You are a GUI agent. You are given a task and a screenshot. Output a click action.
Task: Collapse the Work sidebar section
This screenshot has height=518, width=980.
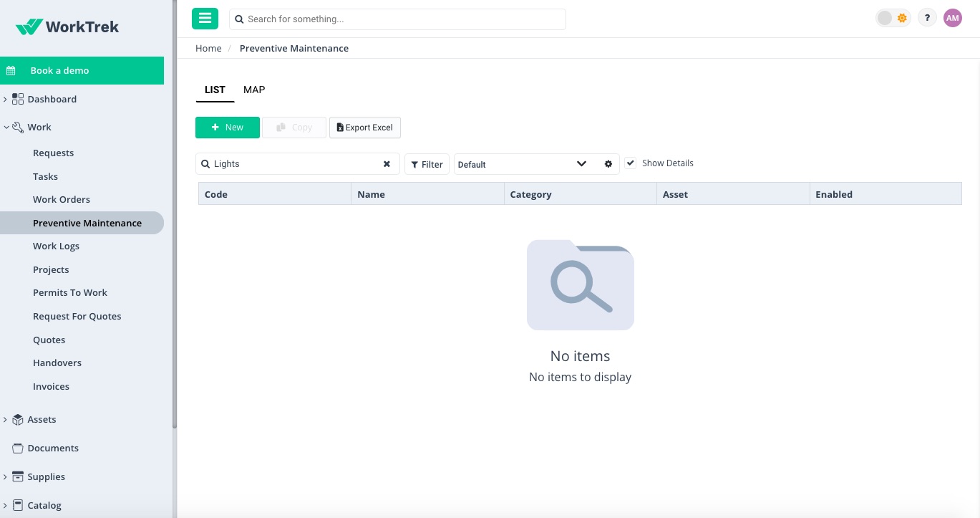tap(6, 128)
